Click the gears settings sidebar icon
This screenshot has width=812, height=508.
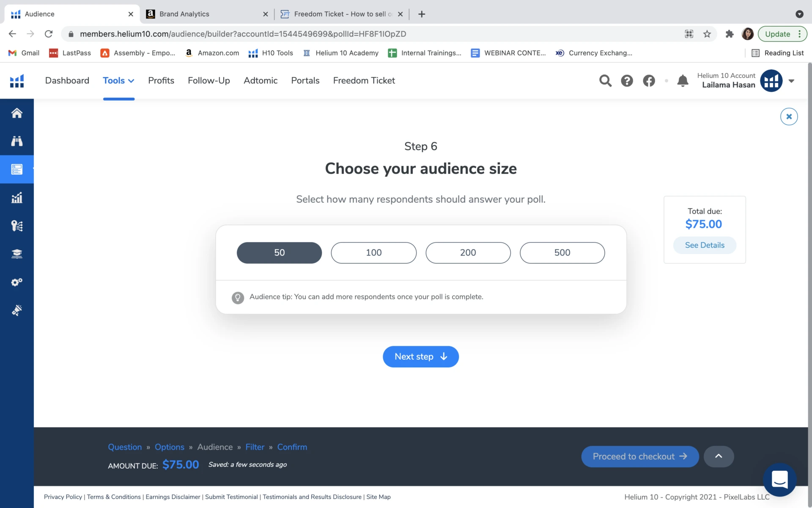(17, 282)
